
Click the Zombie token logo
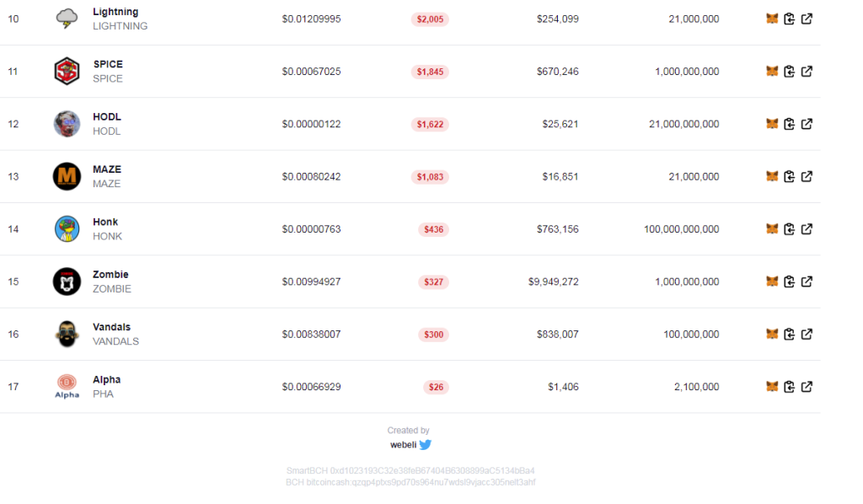[67, 281]
